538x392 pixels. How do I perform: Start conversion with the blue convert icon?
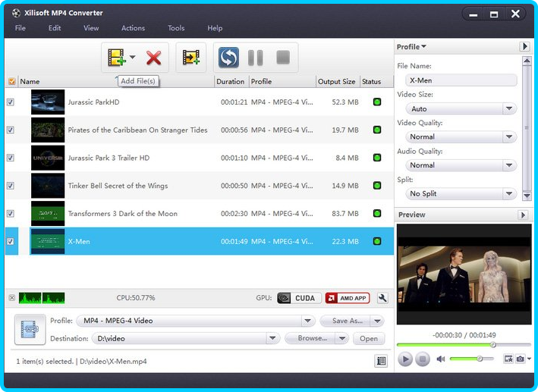point(228,58)
